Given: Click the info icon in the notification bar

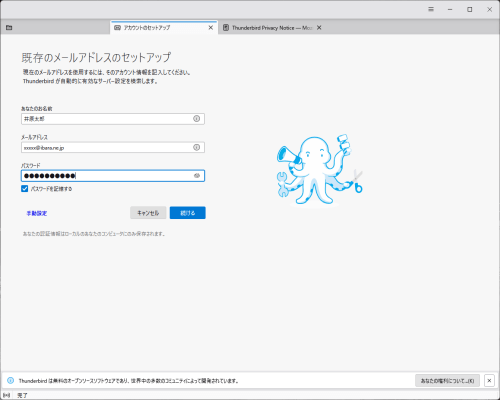Looking at the screenshot, I should pos(11,380).
